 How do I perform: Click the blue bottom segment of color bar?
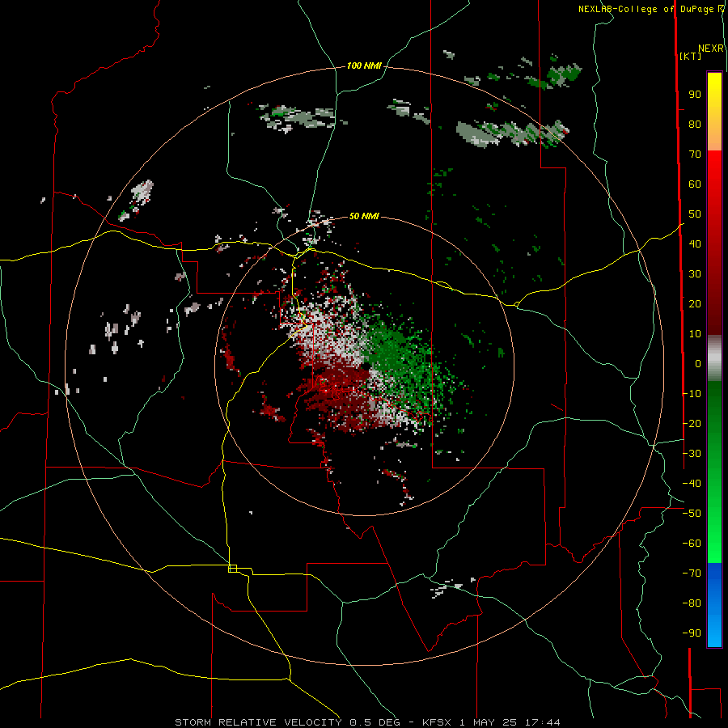(x=714, y=604)
